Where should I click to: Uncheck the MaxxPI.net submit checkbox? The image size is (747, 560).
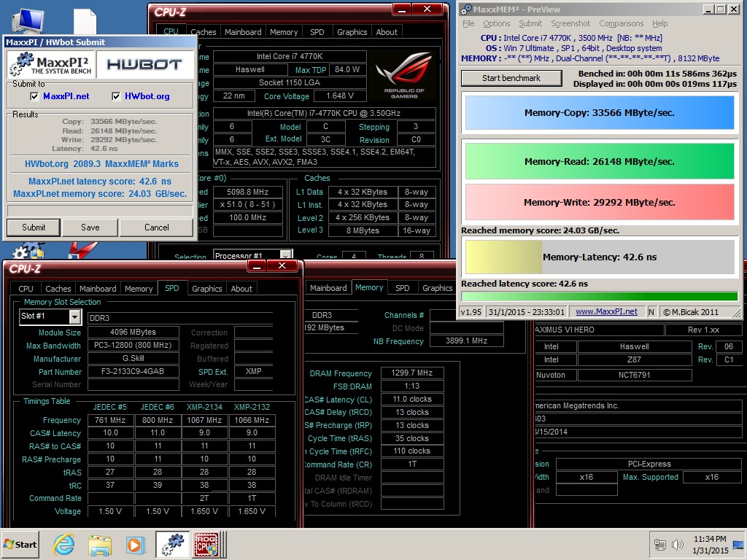point(34,96)
